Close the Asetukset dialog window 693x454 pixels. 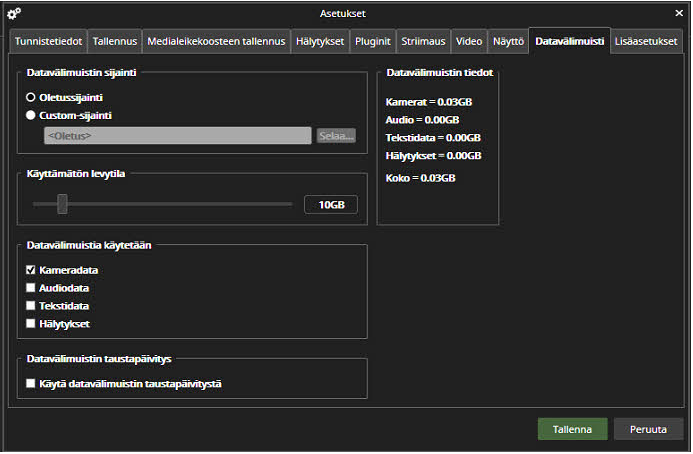pyautogui.click(x=679, y=13)
